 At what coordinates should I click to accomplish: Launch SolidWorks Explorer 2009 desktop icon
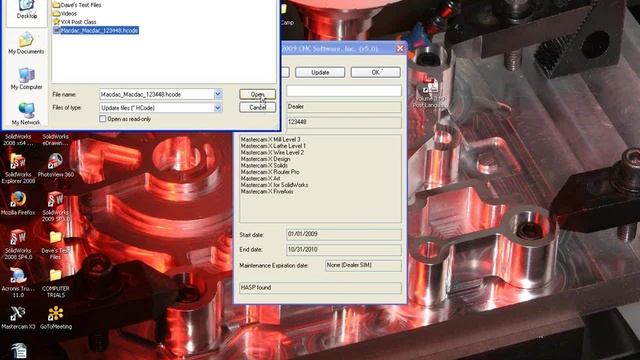point(18,169)
